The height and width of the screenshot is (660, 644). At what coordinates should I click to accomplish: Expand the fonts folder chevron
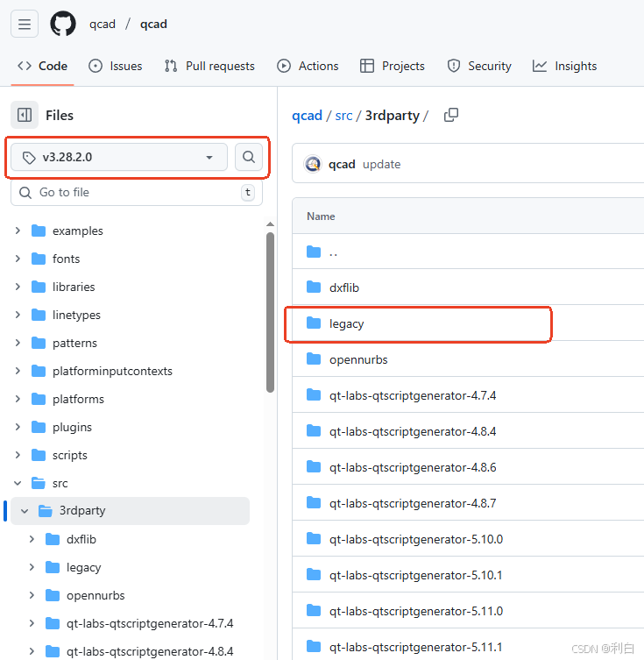pyautogui.click(x=18, y=259)
